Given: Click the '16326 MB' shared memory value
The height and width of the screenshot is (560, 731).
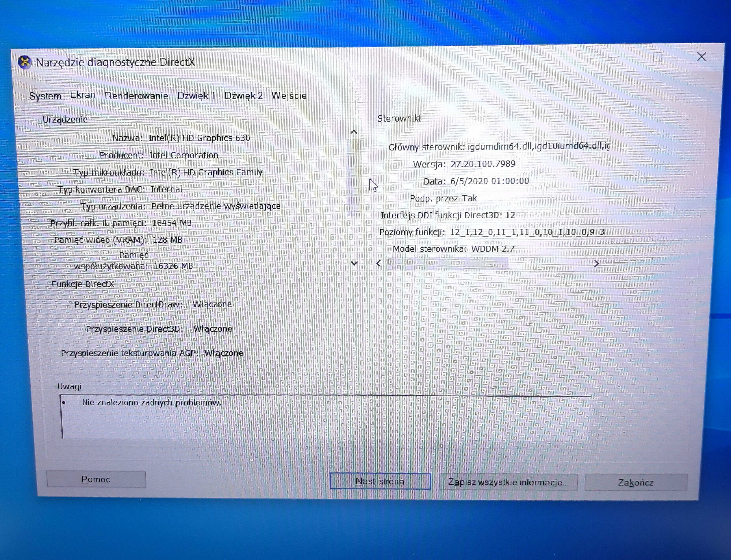Looking at the screenshot, I should click(x=173, y=266).
